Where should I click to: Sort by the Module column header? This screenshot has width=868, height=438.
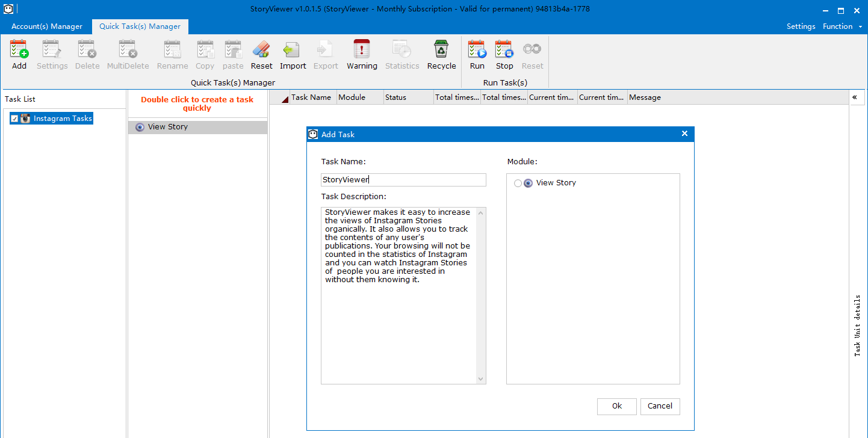click(x=360, y=97)
